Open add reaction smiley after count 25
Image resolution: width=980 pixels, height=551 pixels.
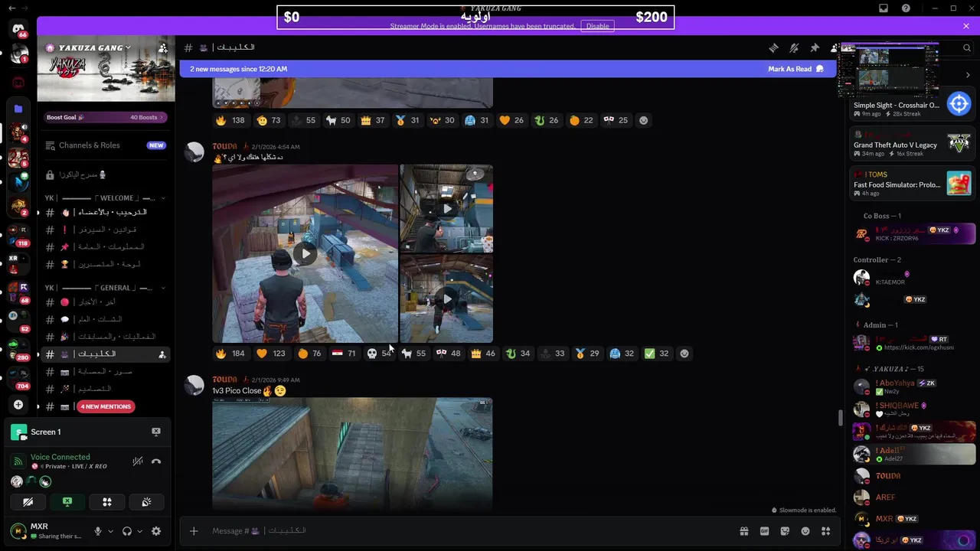[x=643, y=120]
